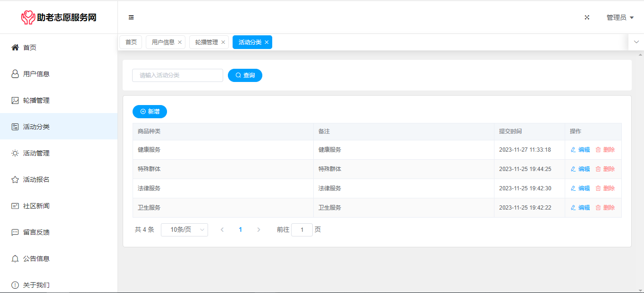Click the home icon in sidebar
644x293 pixels.
point(15,48)
